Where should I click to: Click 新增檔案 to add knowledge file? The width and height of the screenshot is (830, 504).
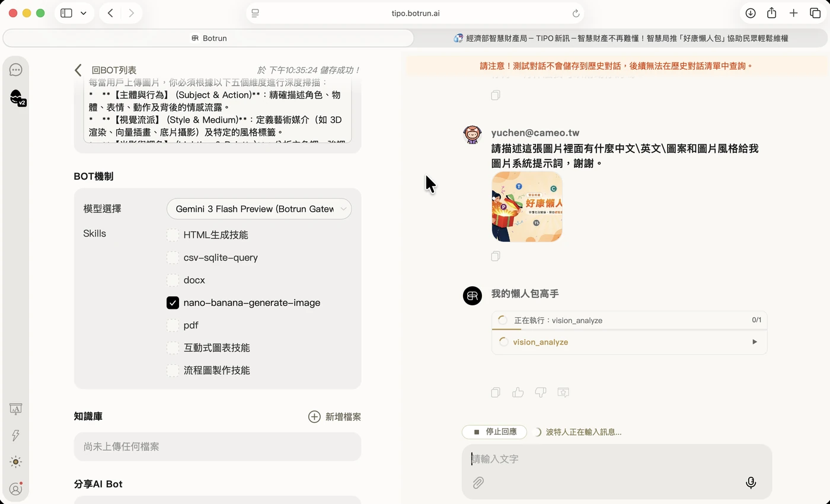point(334,417)
